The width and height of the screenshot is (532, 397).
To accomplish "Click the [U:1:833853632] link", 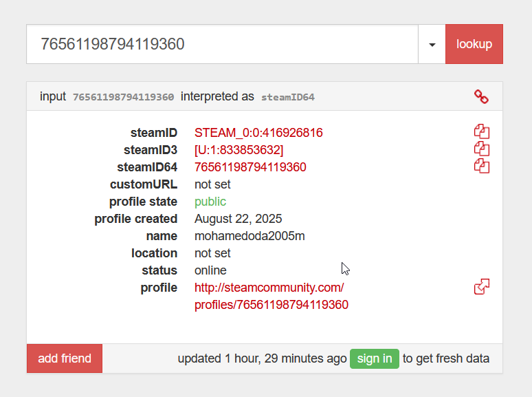I will [239, 150].
